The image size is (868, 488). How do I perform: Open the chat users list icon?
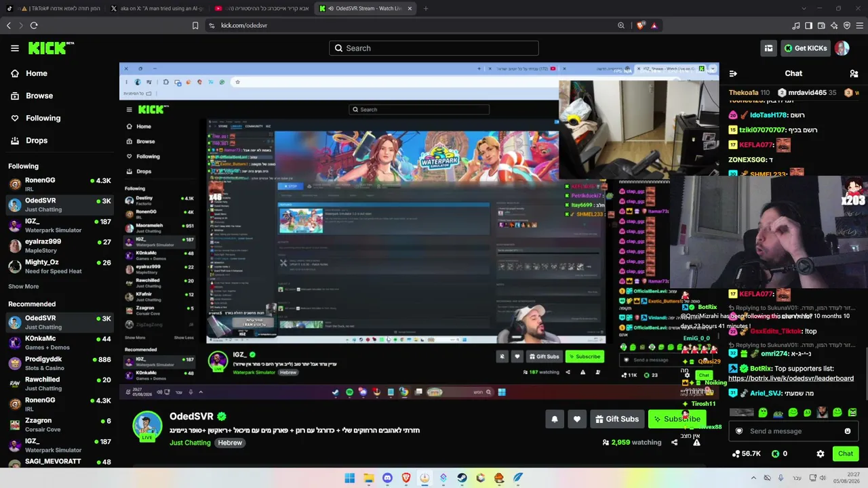pos(854,73)
